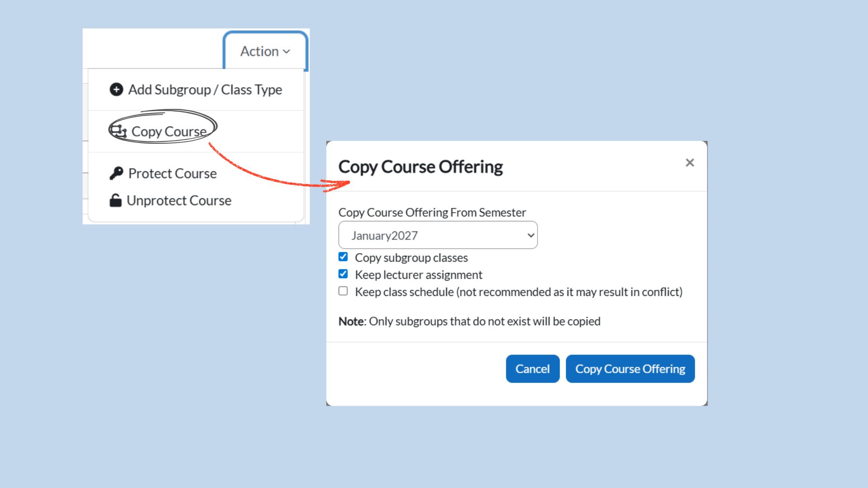Choose Add Subgroup / Class Type

pyautogui.click(x=205, y=89)
